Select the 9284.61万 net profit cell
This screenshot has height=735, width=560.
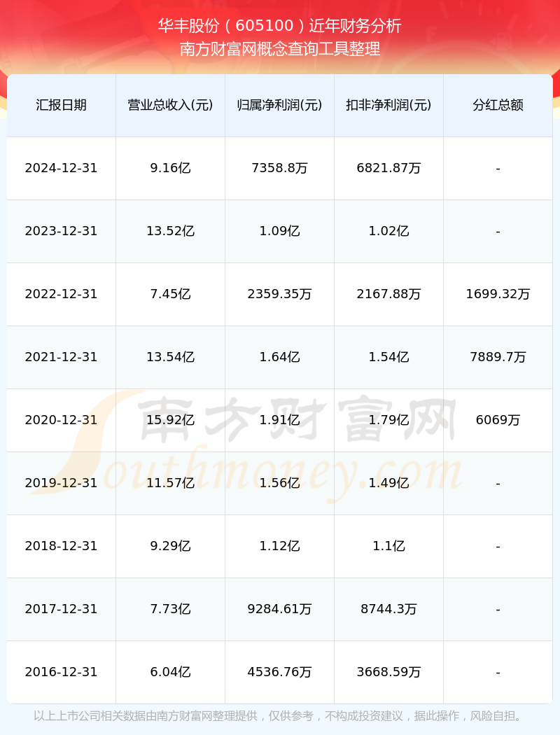click(x=280, y=610)
